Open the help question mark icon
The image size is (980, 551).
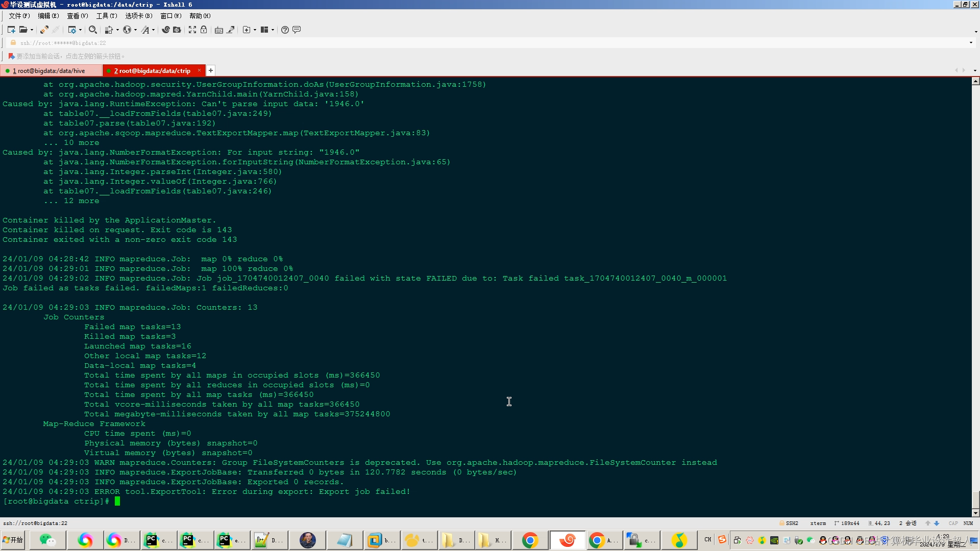click(x=285, y=30)
